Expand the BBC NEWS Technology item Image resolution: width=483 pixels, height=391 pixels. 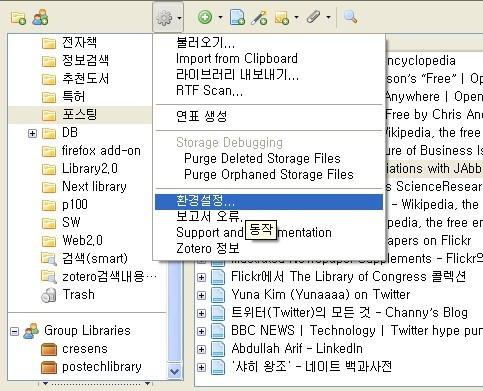tap(201, 331)
